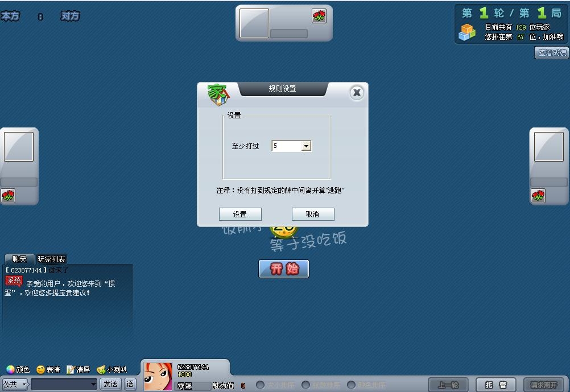Switch to the 玩家列表 tab
This screenshot has height=392, width=570.
click(51, 259)
